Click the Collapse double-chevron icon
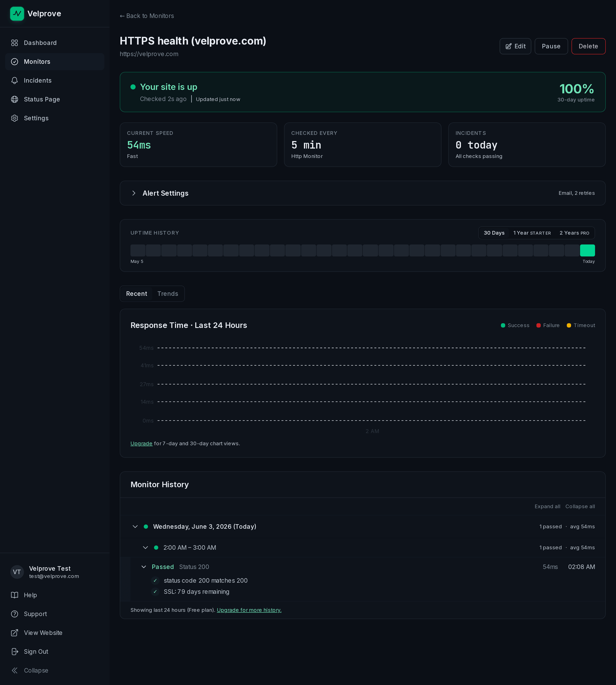The height and width of the screenshot is (685, 616). [x=15, y=670]
